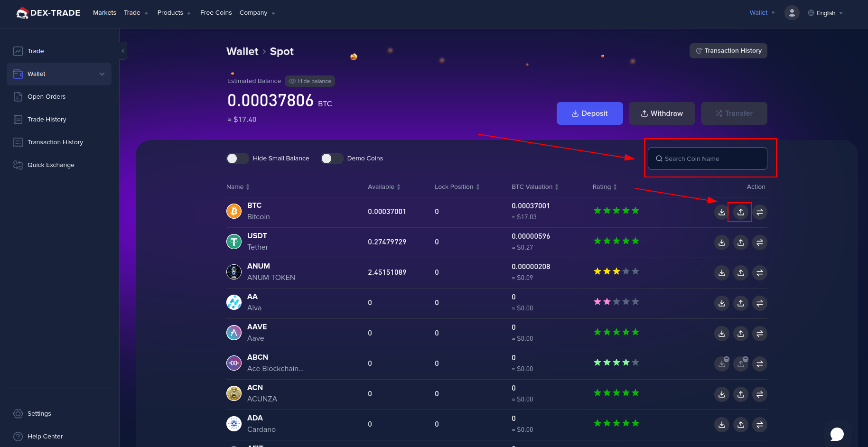Click the transfer icon in USDT row
868x447 pixels.
click(x=760, y=242)
